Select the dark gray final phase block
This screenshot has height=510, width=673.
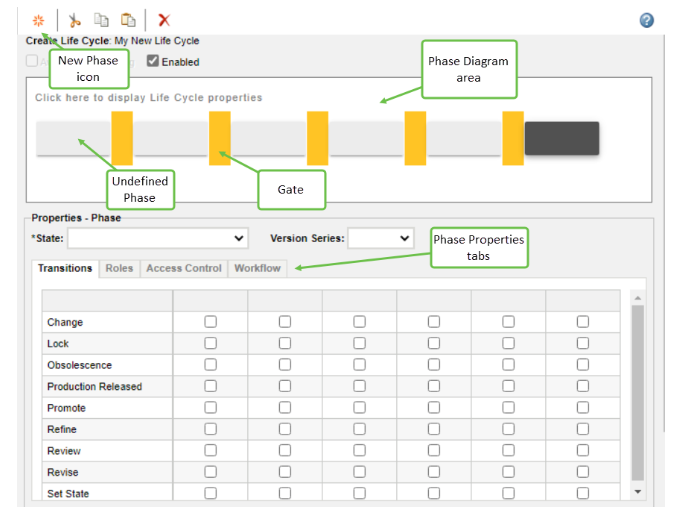562,138
